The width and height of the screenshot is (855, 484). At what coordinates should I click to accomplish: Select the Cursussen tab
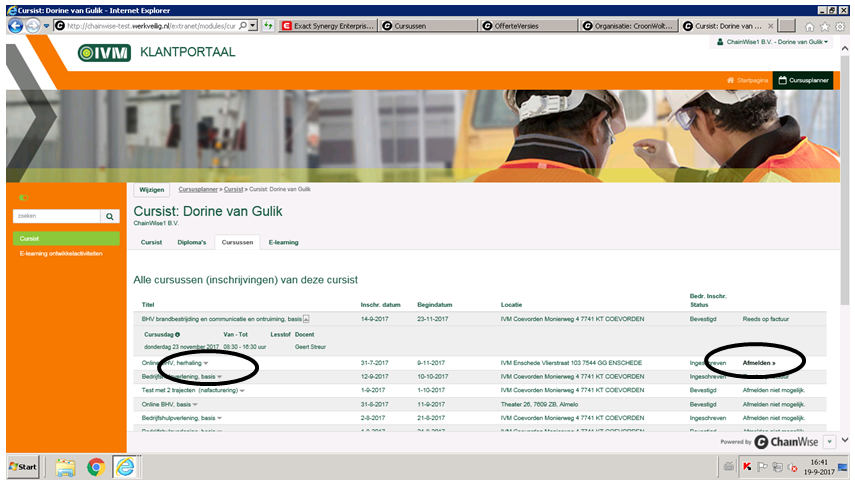[237, 243]
